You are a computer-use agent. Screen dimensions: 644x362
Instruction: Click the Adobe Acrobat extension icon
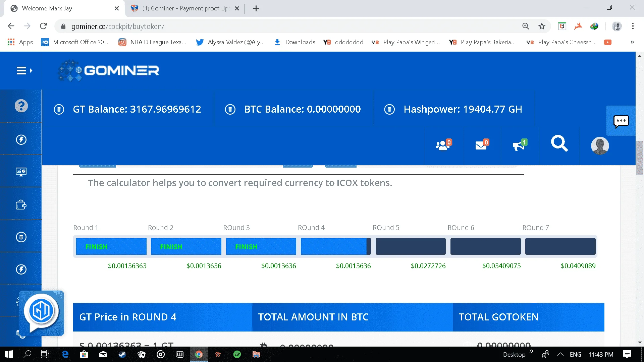pos(578,26)
